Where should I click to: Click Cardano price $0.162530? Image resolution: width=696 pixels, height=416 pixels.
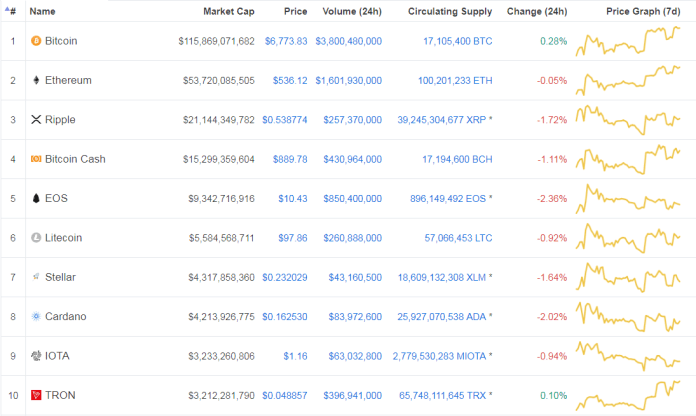click(285, 317)
